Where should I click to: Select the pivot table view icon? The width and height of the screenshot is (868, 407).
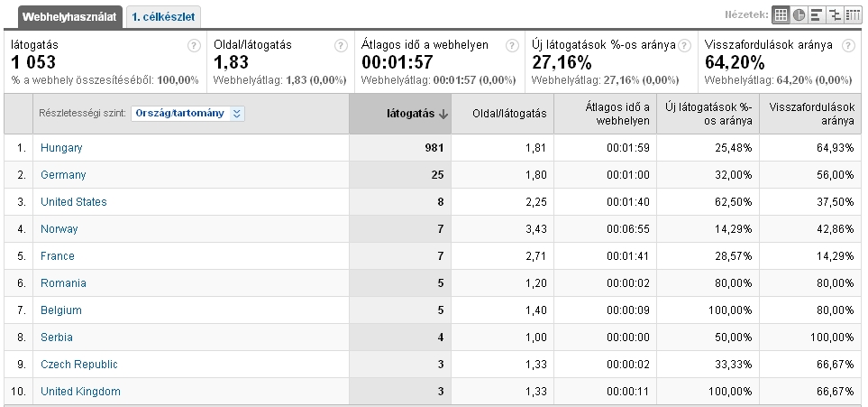[852, 14]
